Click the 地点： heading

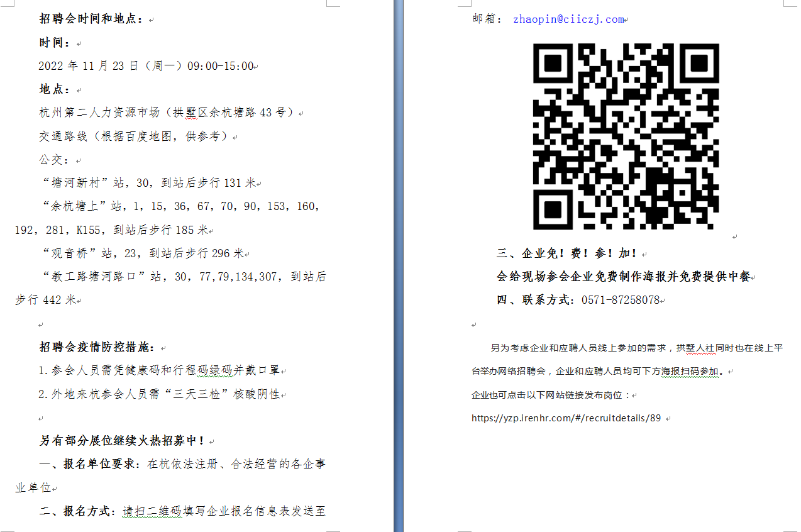pyautogui.click(x=55, y=89)
